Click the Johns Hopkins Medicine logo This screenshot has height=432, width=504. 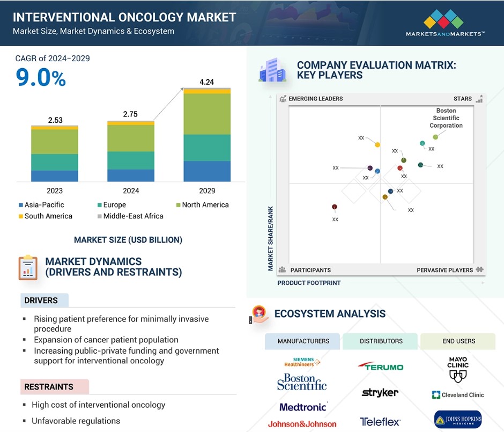pos(458,419)
